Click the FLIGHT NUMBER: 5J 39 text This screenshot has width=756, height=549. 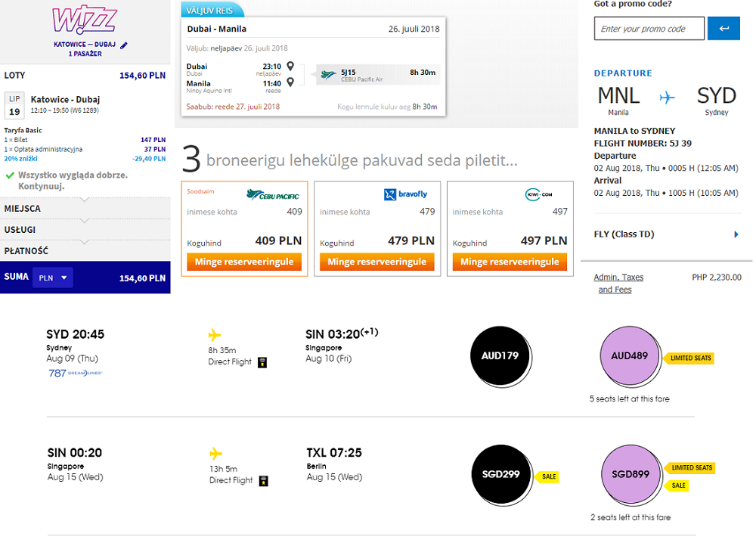click(x=643, y=143)
